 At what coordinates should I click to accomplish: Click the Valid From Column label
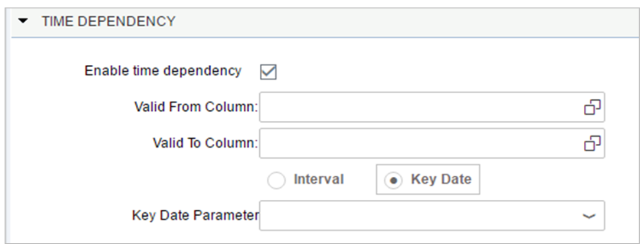197,107
